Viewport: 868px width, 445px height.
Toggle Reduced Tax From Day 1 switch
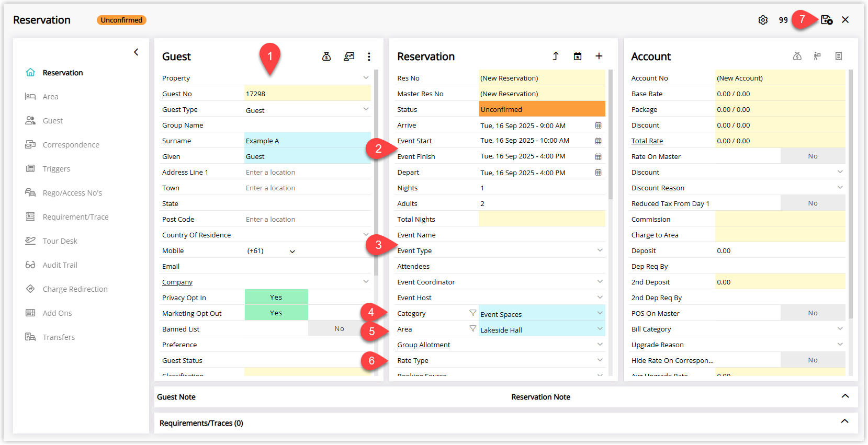point(813,203)
